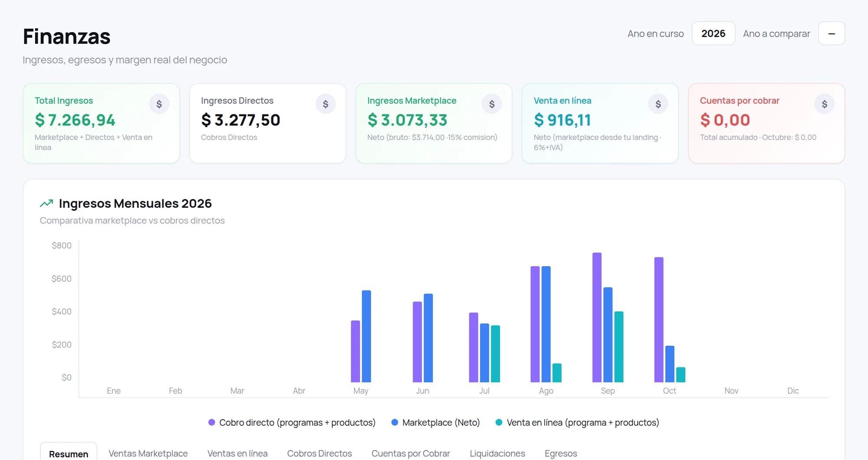Toggle Marketplace (Neto) legend series

click(x=435, y=422)
